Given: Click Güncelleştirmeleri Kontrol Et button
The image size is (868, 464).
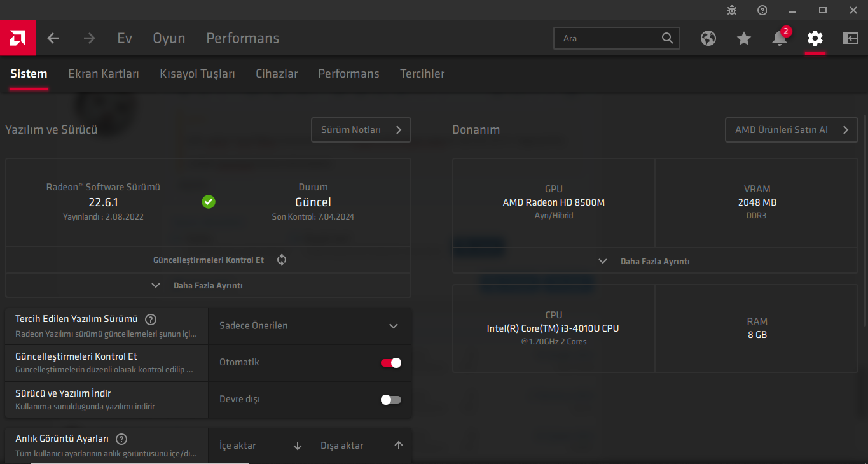Looking at the screenshot, I should [208, 260].
